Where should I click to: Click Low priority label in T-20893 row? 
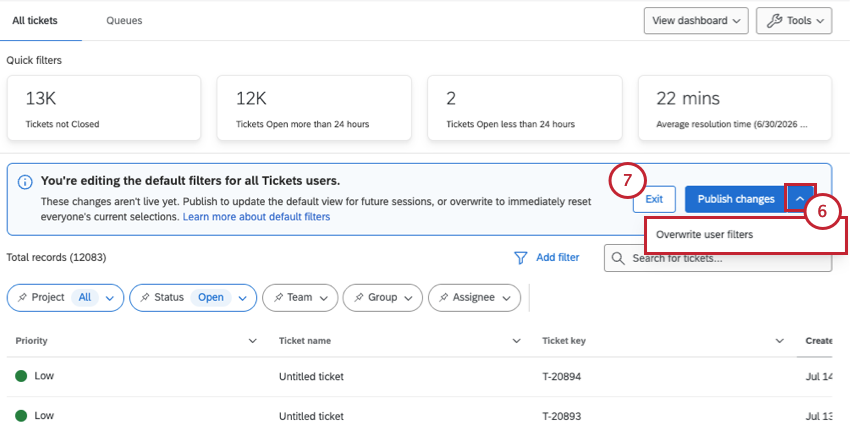click(x=44, y=416)
